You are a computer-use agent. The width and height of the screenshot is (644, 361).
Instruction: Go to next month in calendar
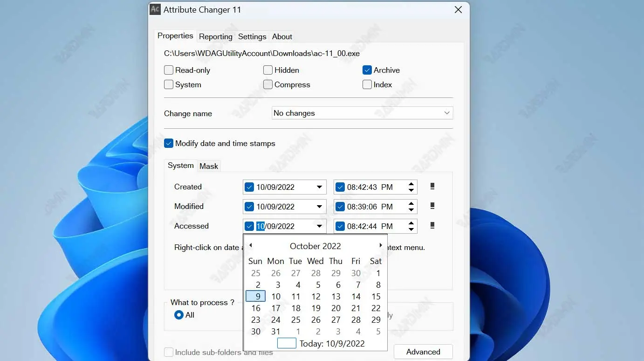point(381,245)
